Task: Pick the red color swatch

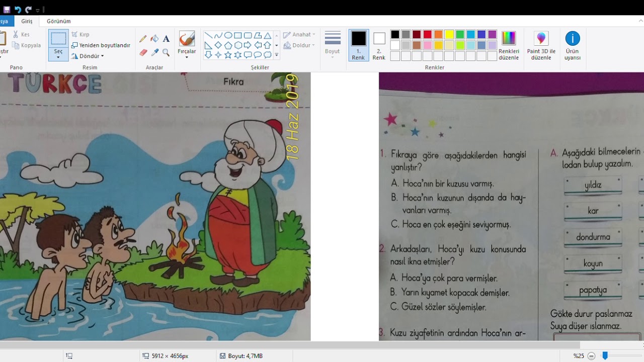Action: coord(427,35)
